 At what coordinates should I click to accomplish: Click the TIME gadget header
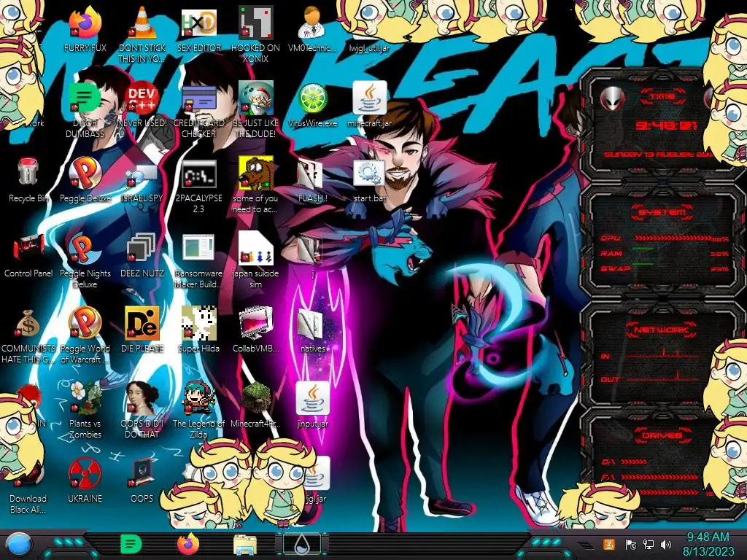click(x=662, y=97)
